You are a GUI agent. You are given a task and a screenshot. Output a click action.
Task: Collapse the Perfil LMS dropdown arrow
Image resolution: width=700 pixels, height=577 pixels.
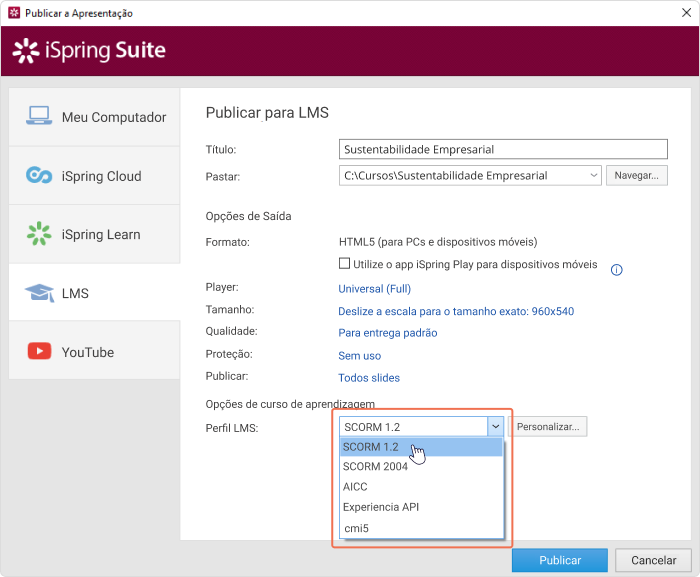[496, 426]
